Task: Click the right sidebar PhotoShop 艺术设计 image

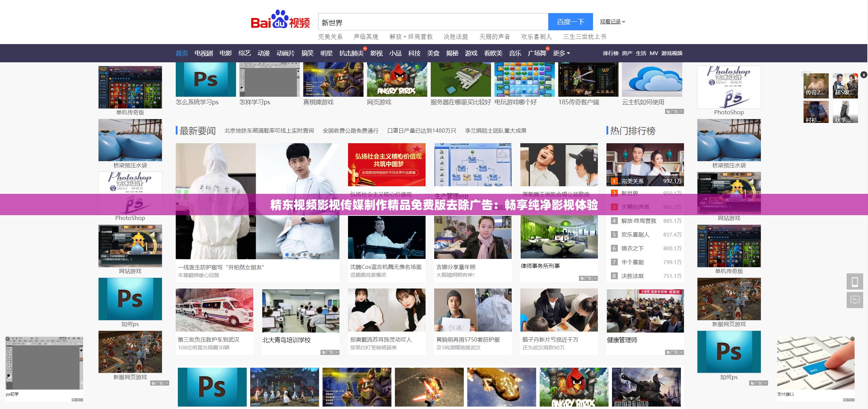Action: [729, 87]
